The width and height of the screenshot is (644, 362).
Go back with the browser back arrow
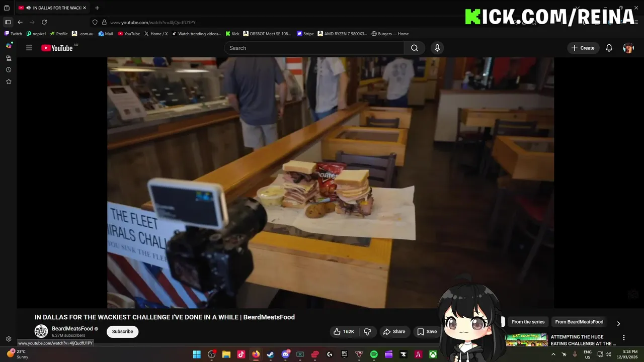pos(20,22)
